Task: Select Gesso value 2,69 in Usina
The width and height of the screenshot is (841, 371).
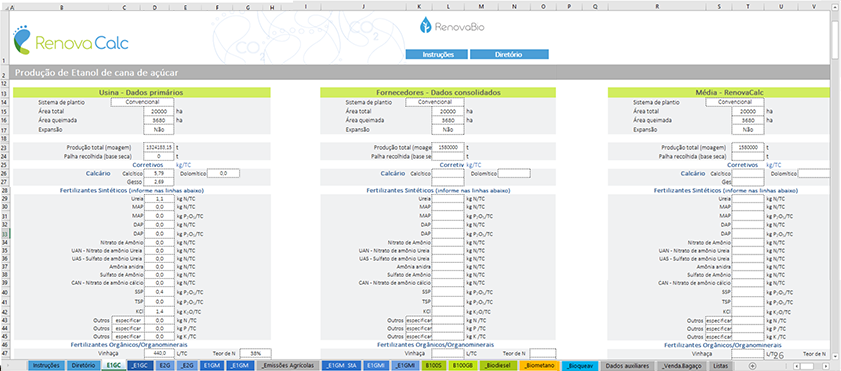Action: tap(159, 182)
